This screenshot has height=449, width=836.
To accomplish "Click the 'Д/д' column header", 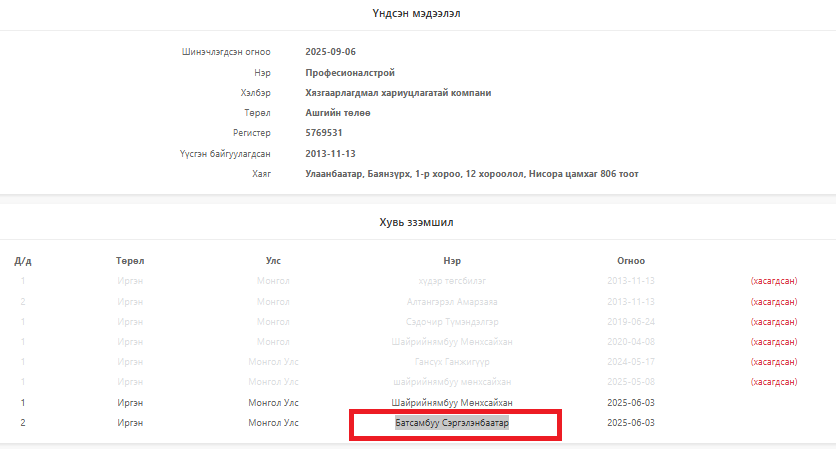I will [x=23, y=261].
